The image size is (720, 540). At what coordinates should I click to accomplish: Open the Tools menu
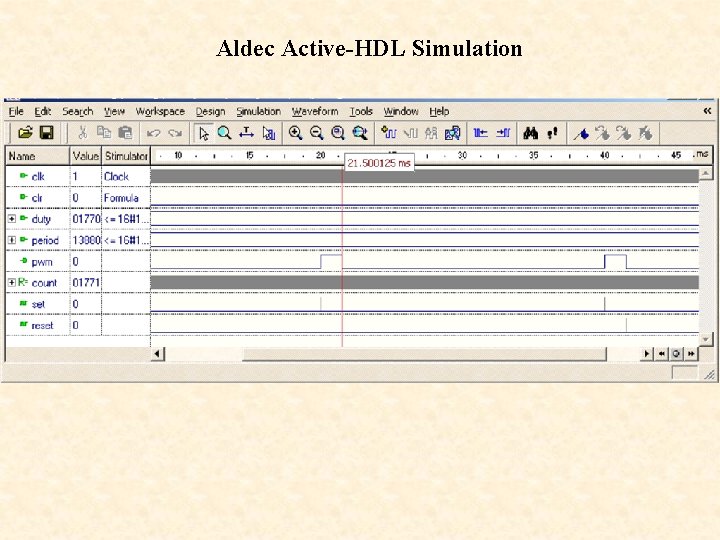(x=361, y=111)
